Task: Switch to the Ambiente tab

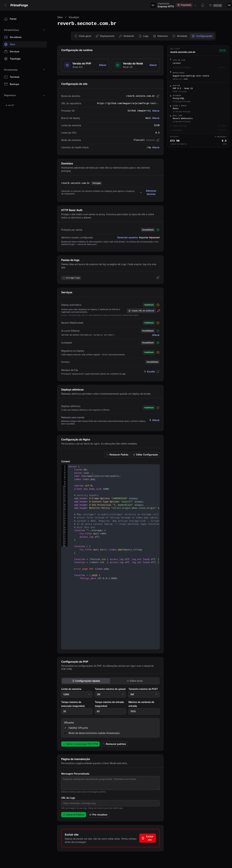Action: tap(127, 36)
